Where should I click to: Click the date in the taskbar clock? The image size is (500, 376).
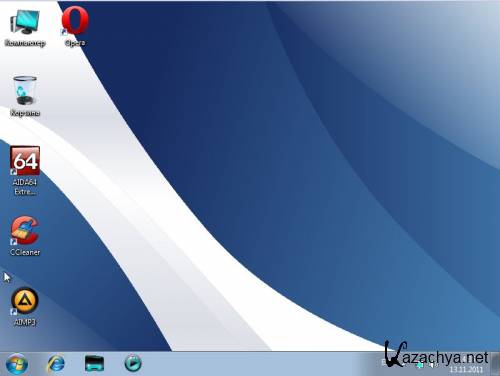(x=466, y=370)
